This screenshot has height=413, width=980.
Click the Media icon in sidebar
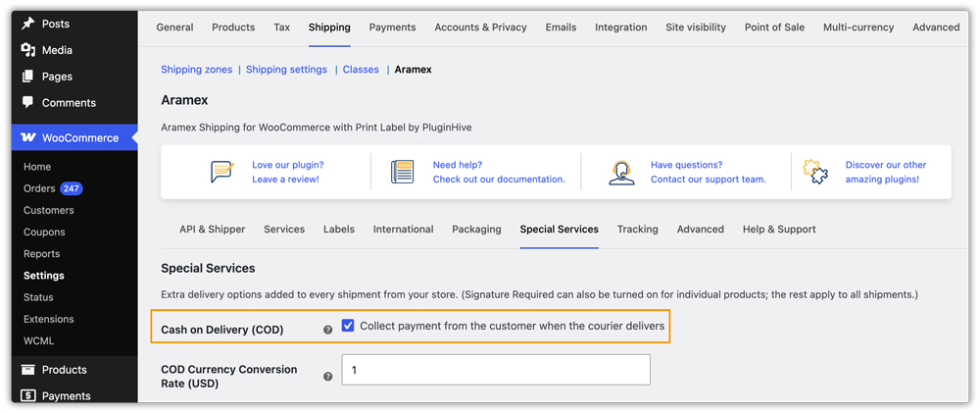[28, 50]
